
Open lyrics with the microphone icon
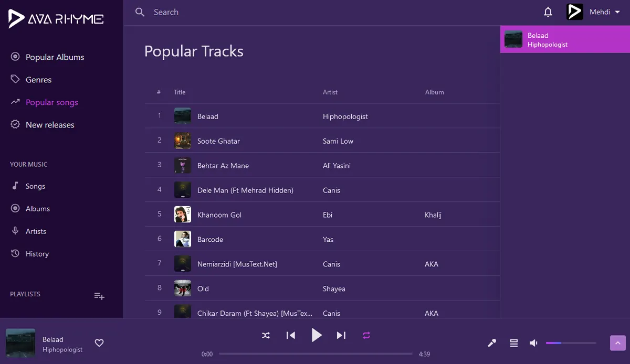point(492,343)
